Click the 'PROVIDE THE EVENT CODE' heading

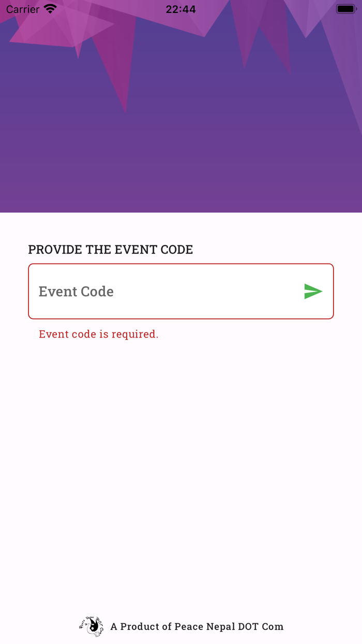[110, 250]
